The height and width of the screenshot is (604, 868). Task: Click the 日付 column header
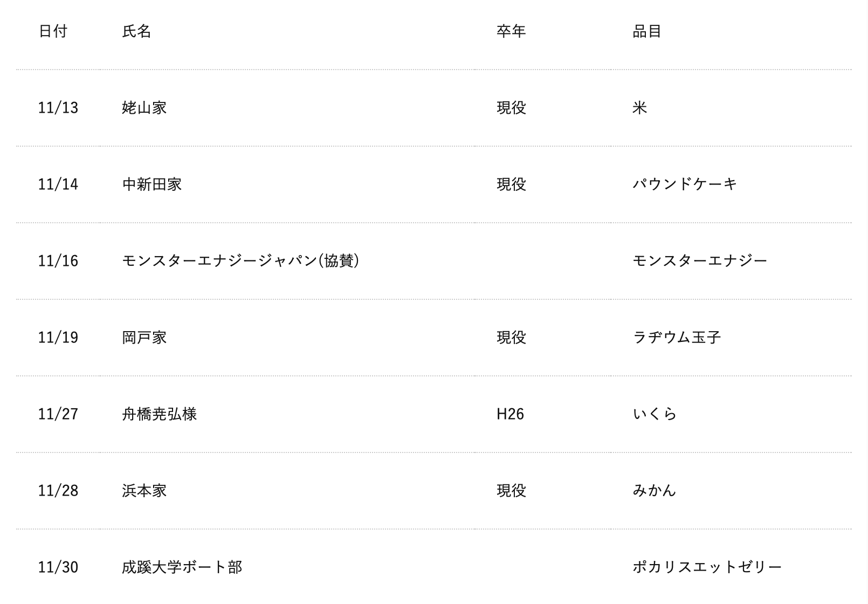coord(53,31)
